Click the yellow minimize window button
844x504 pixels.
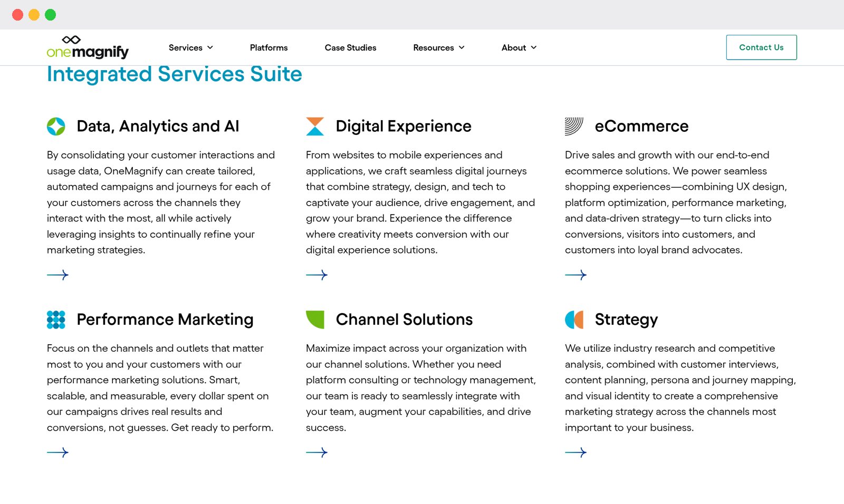click(x=34, y=15)
